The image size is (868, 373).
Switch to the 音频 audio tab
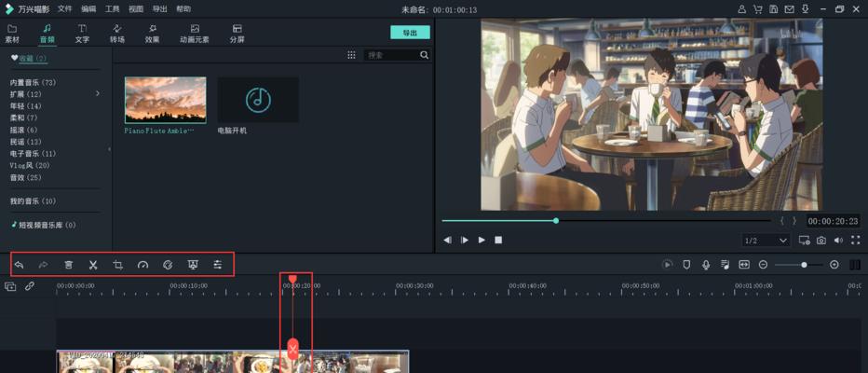pyautogui.click(x=47, y=34)
